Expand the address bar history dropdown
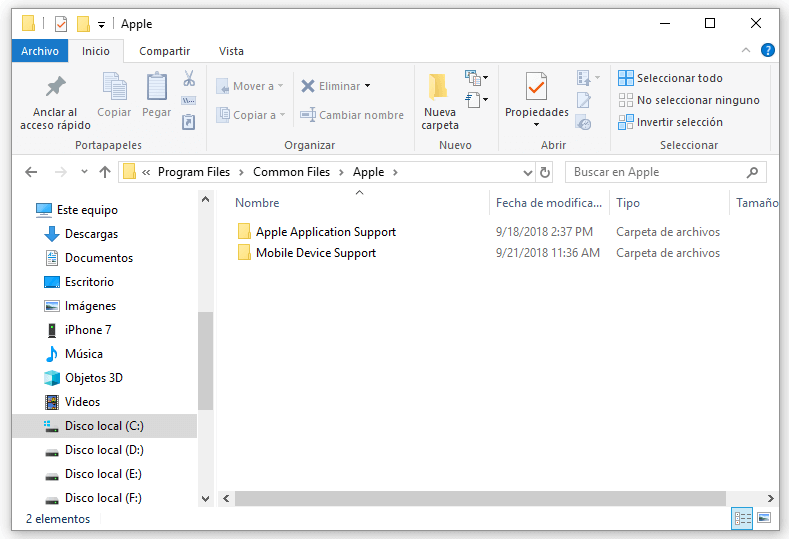The image size is (789, 539). click(x=527, y=173)
